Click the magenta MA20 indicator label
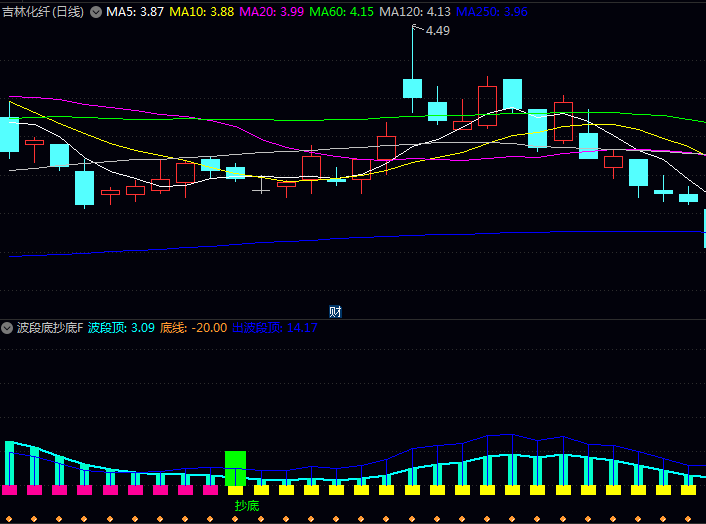Screen dimensions: 706x524 pyautogui.click(x=270, y=12)
